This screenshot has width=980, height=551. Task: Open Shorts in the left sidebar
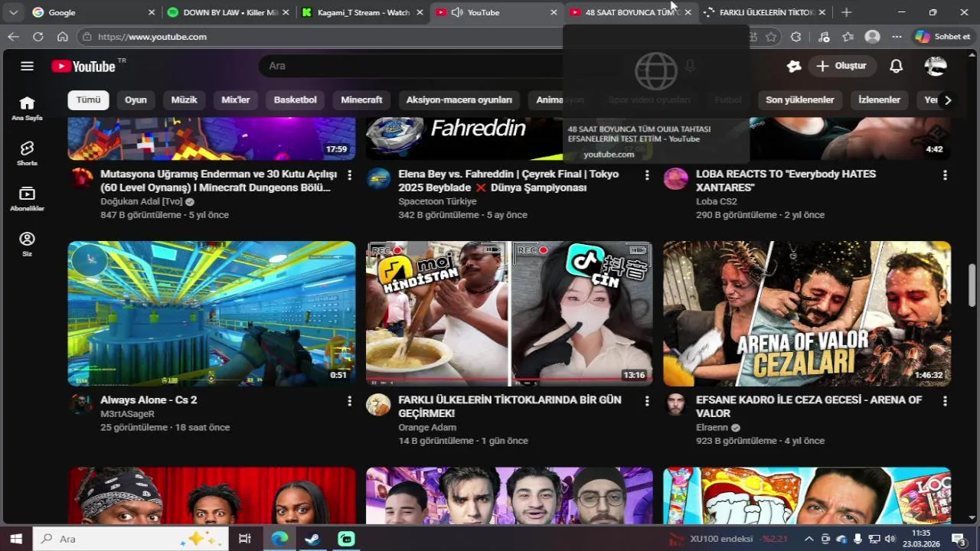(x=27, y=154)
